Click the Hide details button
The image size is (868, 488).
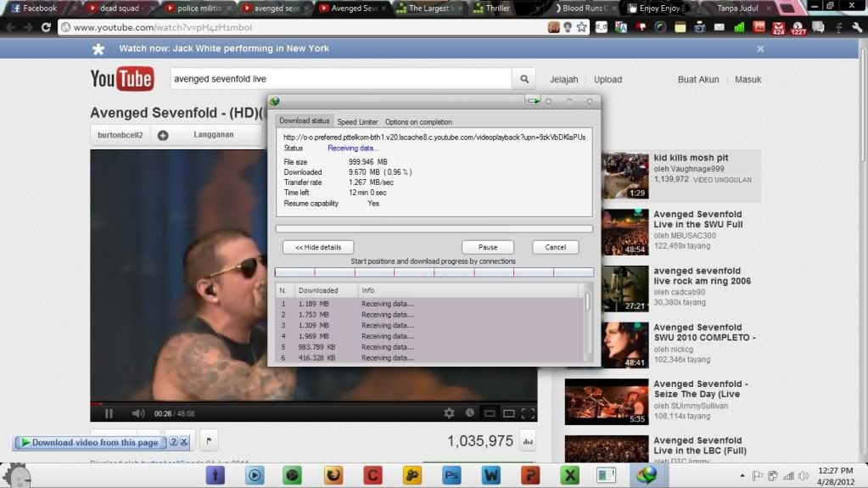click(x=318, y=247)
